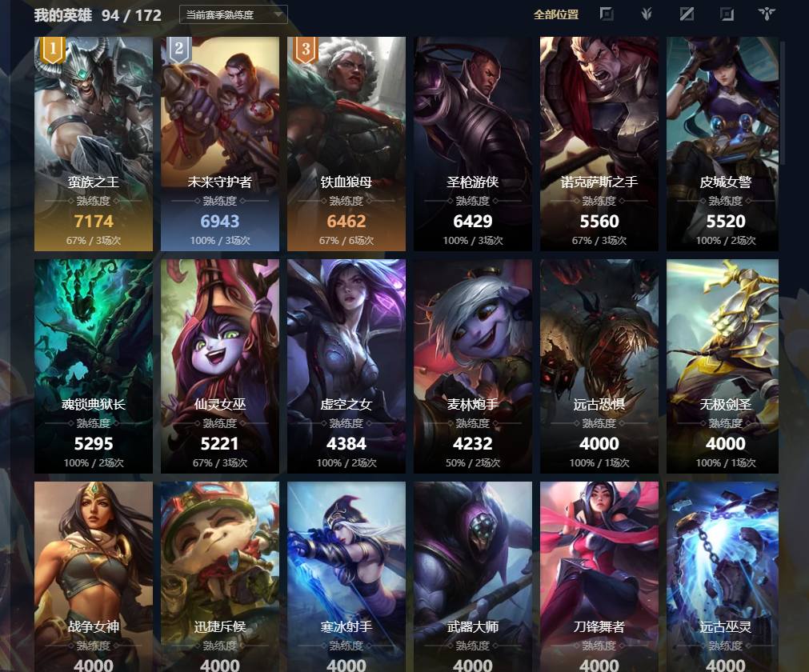Open the 当前赛季熟练度 sorting dropdown
The image size is (809, 672).
(x=233, y=15)
